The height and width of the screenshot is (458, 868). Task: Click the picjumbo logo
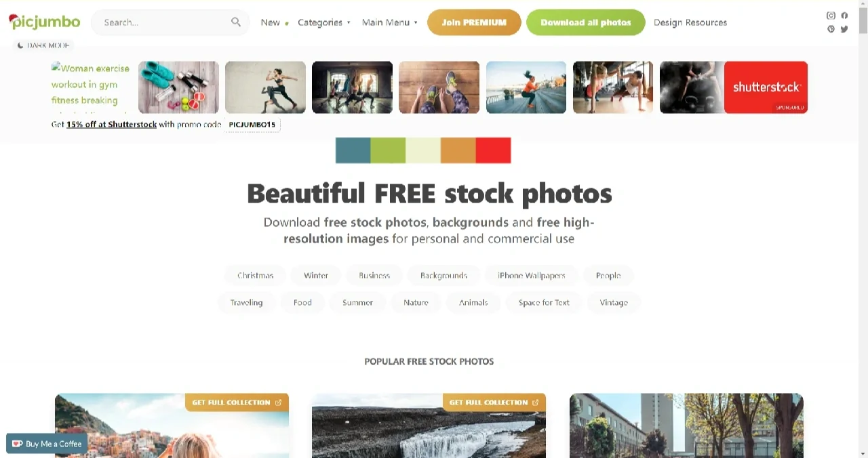tap(44, 22)
